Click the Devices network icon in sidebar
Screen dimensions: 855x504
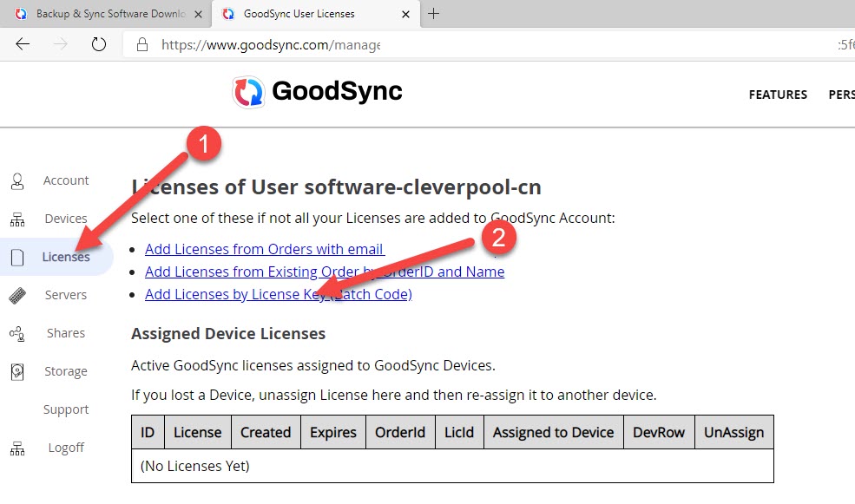(17, 219)
